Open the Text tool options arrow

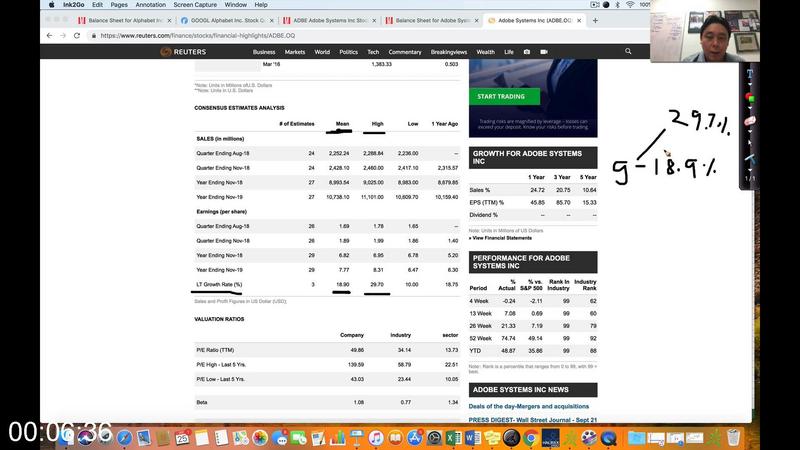tap(749, 84)
